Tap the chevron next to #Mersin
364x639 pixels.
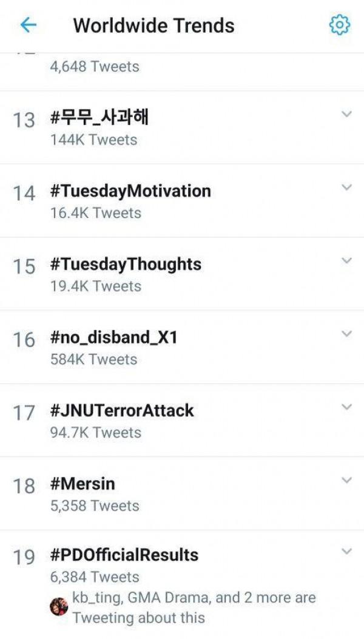(346, 480)
